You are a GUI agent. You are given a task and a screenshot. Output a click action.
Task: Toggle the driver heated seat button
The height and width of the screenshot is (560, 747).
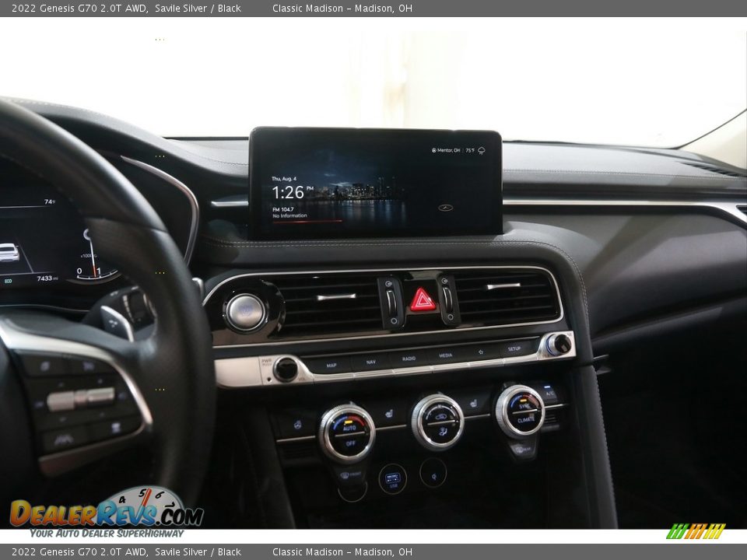tap(391, 413)
